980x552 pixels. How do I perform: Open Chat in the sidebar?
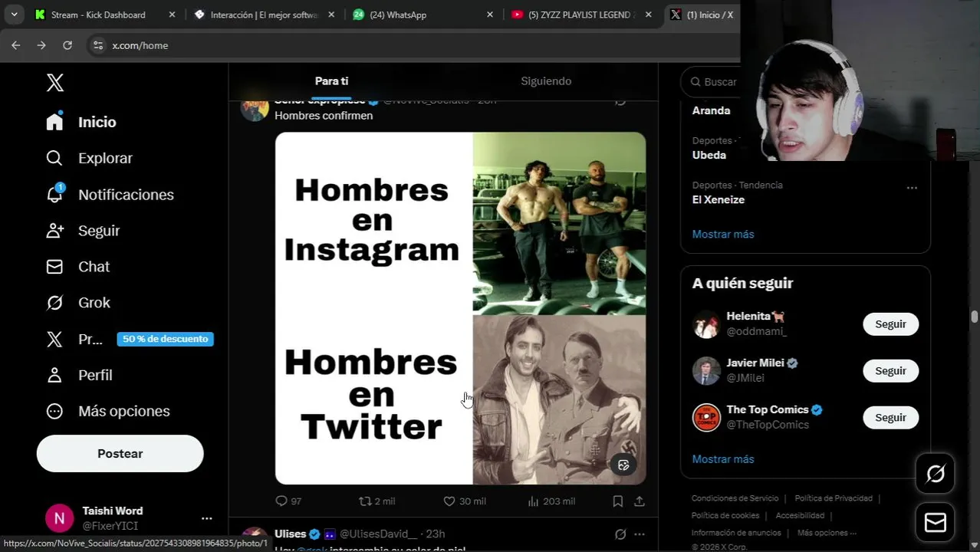(x=94, y=267)
